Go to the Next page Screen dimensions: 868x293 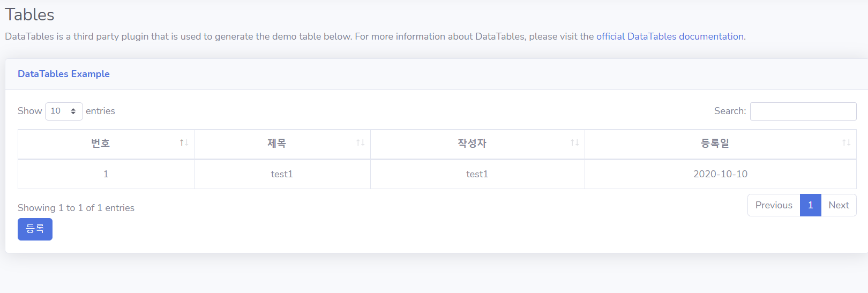click(x=839, y=205)
